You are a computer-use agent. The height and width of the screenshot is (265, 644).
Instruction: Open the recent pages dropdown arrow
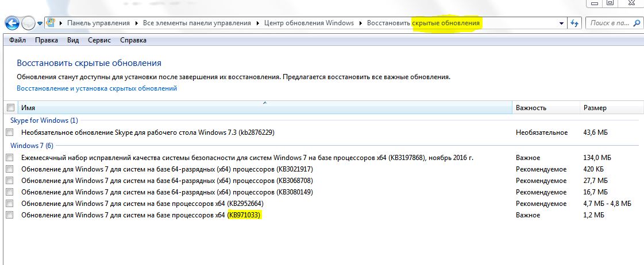coord(40,24)
